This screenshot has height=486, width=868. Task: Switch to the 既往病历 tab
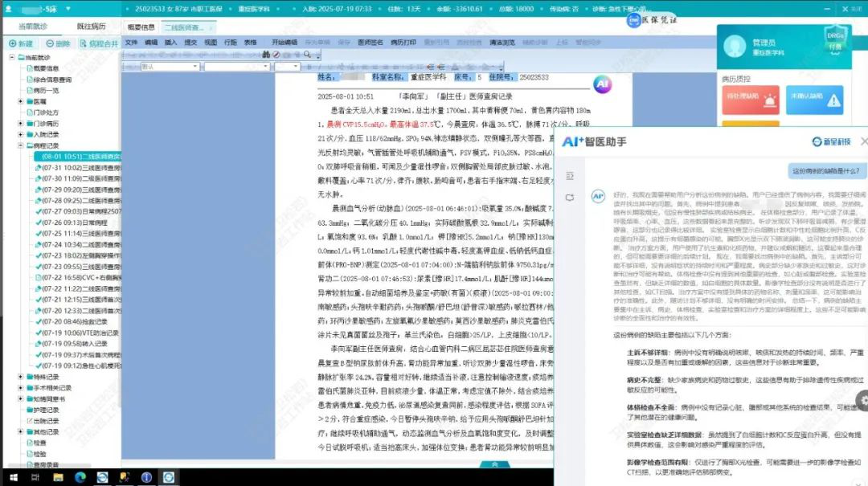(92, 26)
